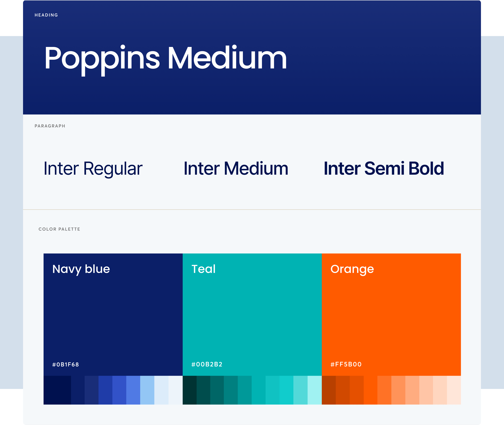Pick the darkest burnt orange shade swatch
This screenshot has height=425, width=504.
tap(328, 390)
